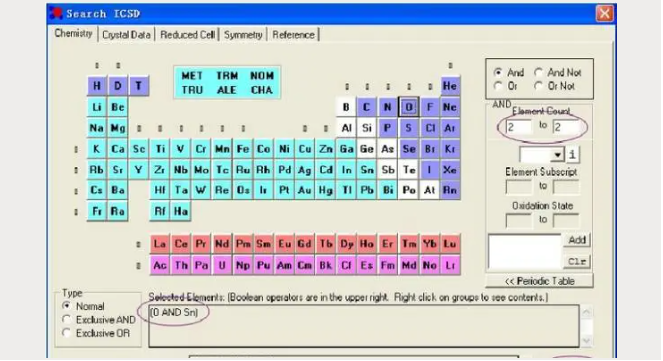663x361 pixels.
Task: Choose the 'Or' boolean radio button
Action: [x=505, y=86]
